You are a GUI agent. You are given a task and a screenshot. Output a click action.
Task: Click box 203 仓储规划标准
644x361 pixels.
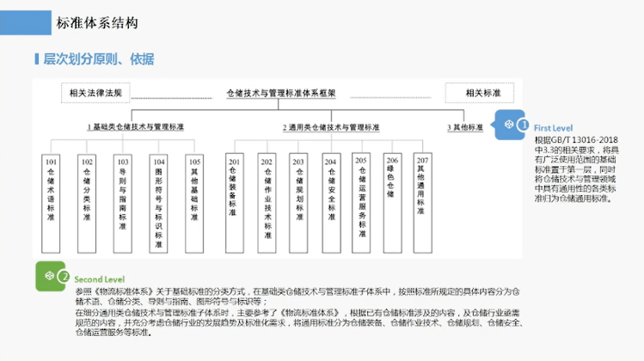coord(298,203)
